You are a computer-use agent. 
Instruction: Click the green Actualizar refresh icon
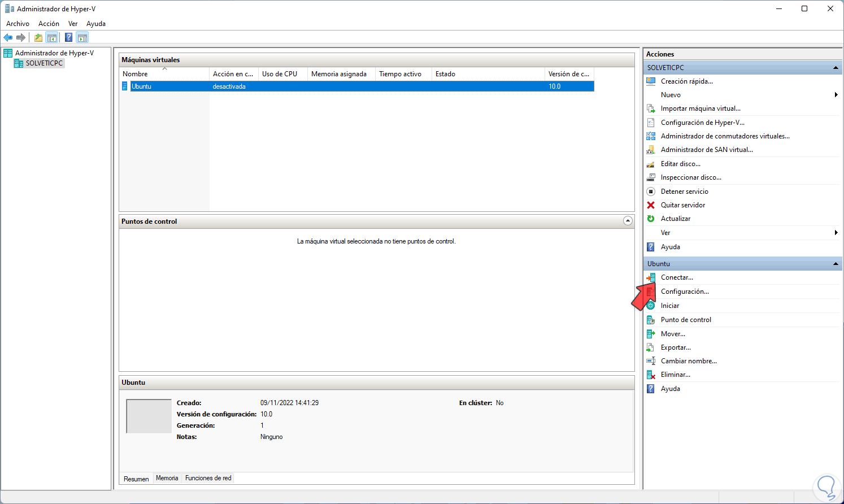(651, 219)
